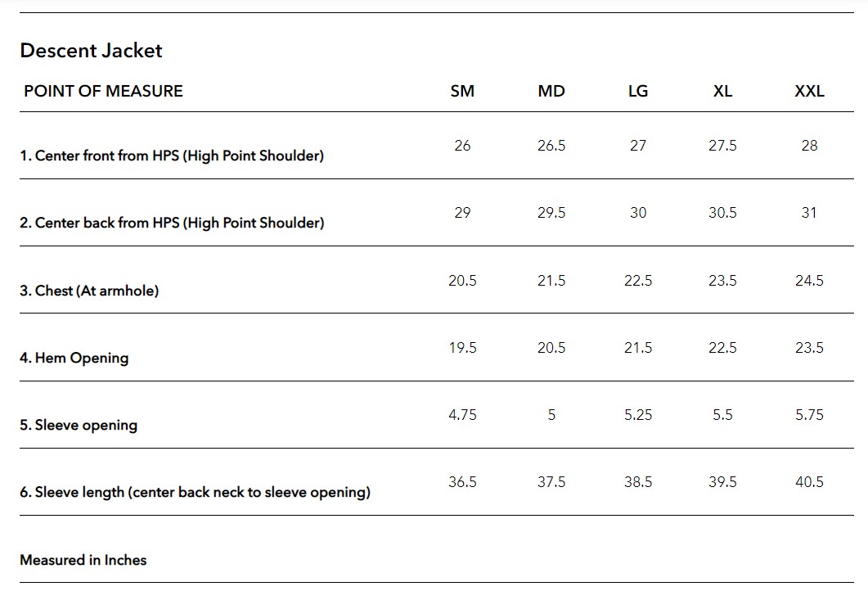
Task: Click the XXL sleeve length value 40.5
Action: click(809, 482)
